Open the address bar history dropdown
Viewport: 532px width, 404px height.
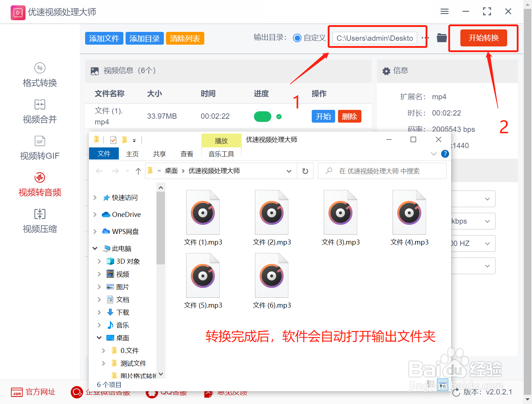[x=289, y=171]
